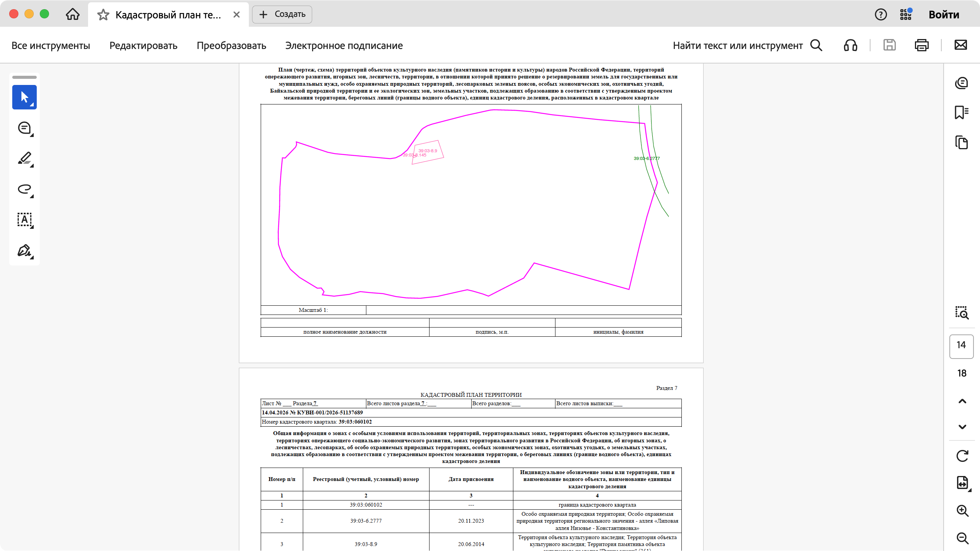Click the Всего листов выписки cell
This screenshot has width=980, height=551.
618,404
